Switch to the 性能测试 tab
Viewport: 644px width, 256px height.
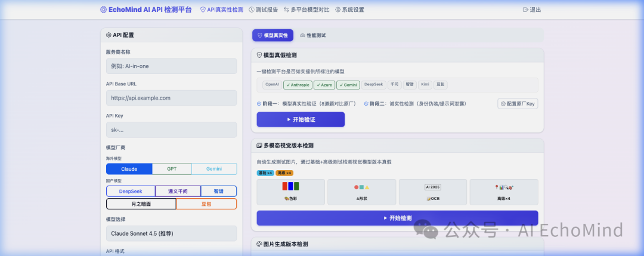[x=313, y=35]
